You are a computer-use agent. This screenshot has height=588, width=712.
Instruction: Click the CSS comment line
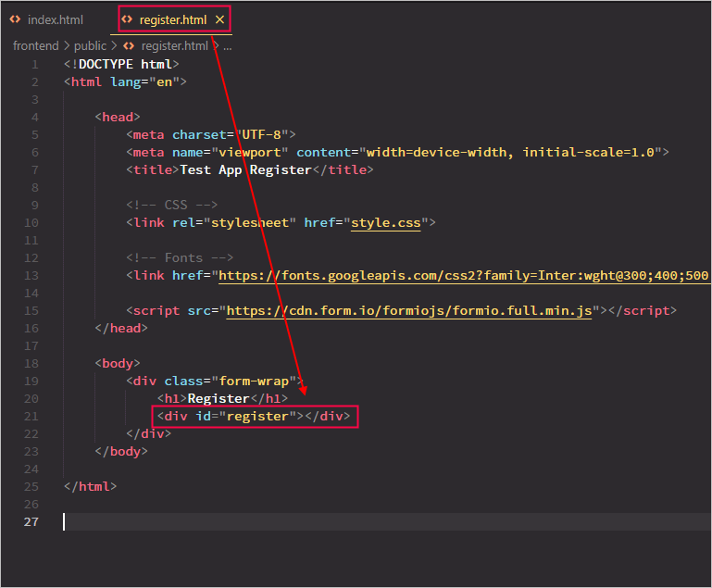coord(171,206)
